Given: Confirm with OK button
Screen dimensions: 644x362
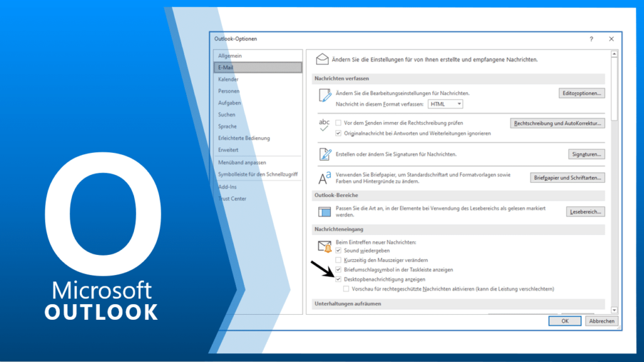Looking at the screenshot, I should (565, 321).
